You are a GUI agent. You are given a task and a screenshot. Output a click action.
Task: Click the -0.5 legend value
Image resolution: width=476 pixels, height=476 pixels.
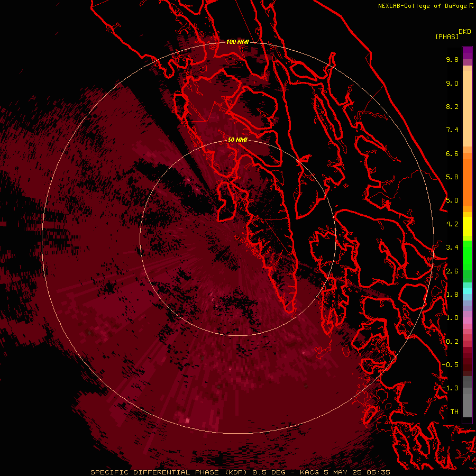[x=450, y=365]
